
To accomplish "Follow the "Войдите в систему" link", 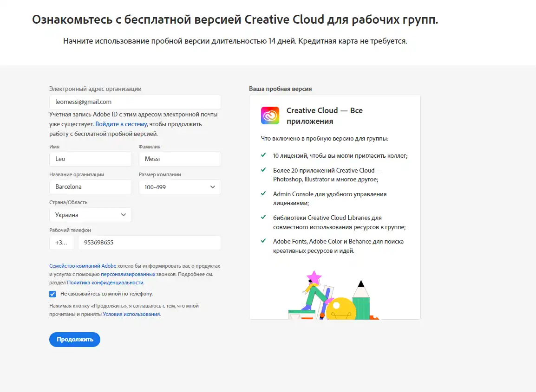I will click(x=121, y=124).
